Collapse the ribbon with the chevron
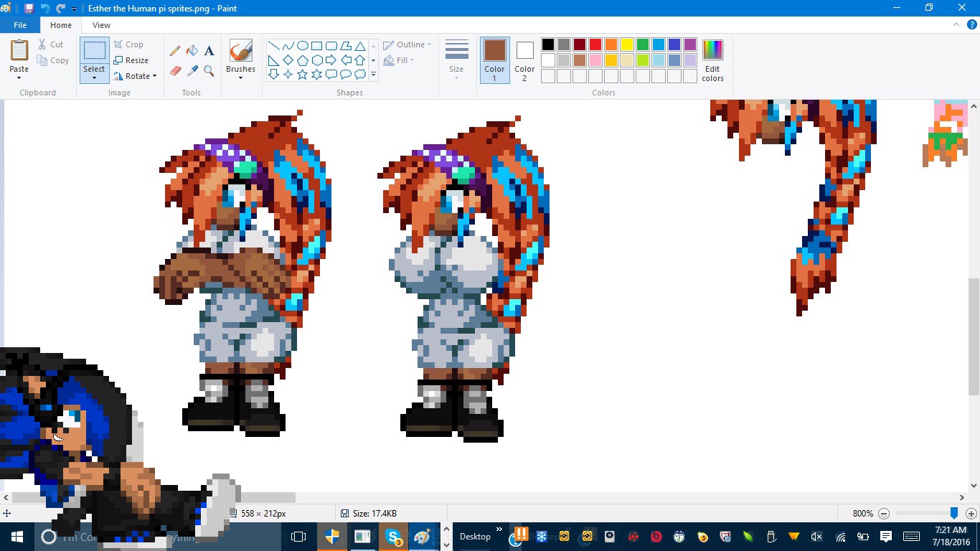980x551 pixels. click(x=955, y=25)
